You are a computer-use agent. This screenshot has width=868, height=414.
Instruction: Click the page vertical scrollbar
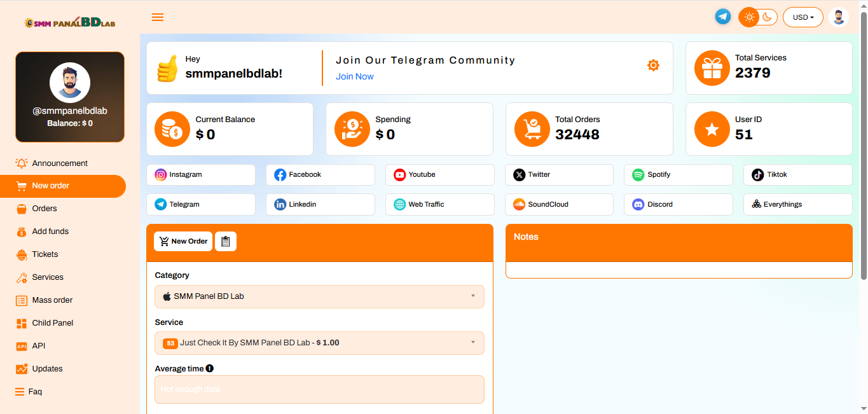[863, 146]
